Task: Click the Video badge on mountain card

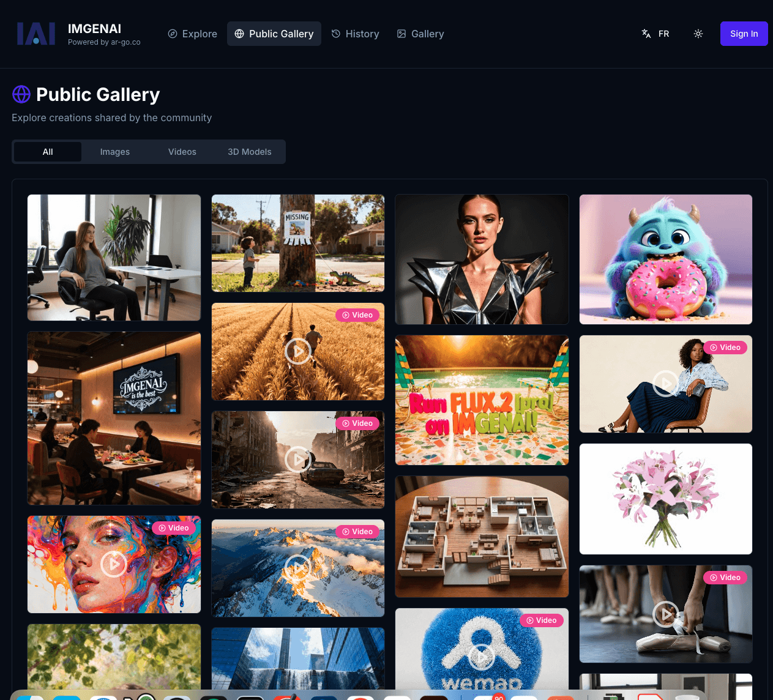Action: click(x=357, y=532)
